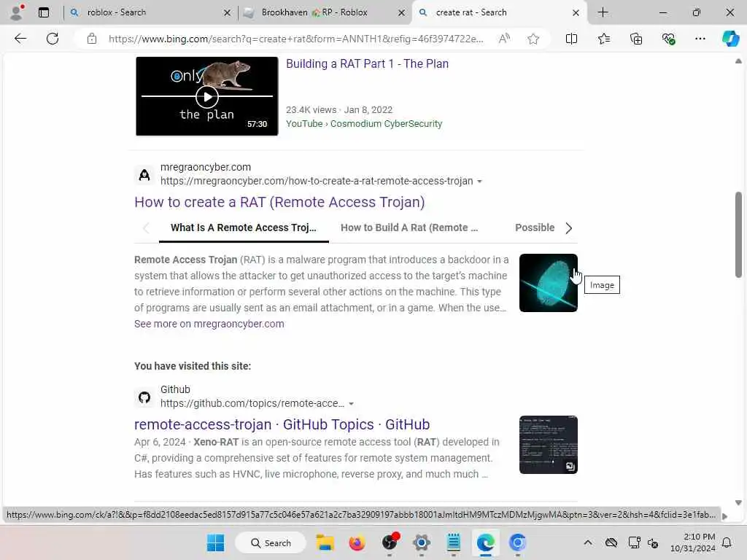Click the 'You have visited this site:' text
Viewport: 747px width, 560px height.
coord(193,366)
